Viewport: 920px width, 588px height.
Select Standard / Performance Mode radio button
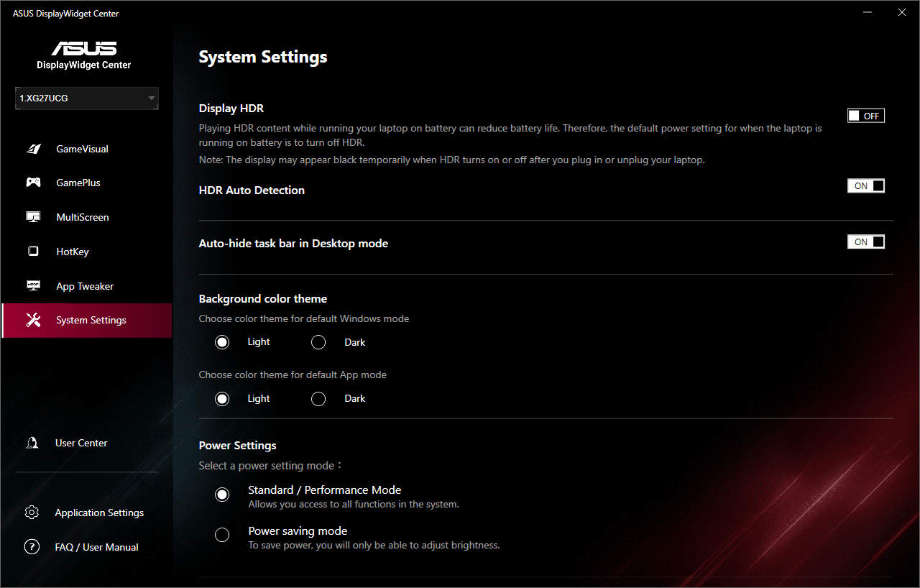pos(222,495)
